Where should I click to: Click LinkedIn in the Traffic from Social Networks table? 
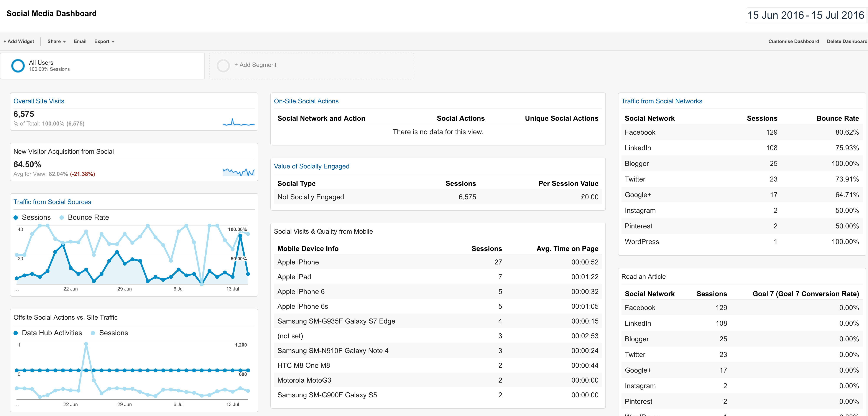[638, 148]
